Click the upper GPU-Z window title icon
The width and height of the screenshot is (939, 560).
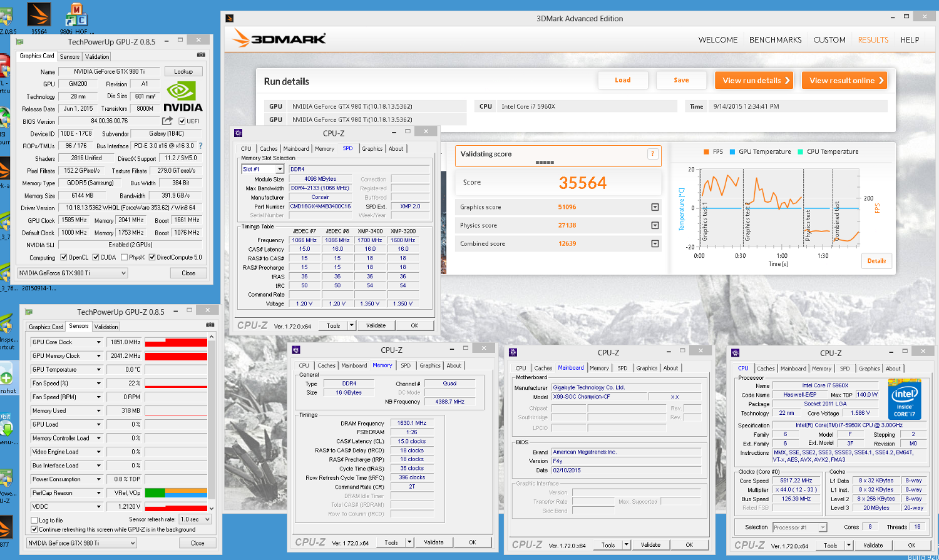(19, 42)
